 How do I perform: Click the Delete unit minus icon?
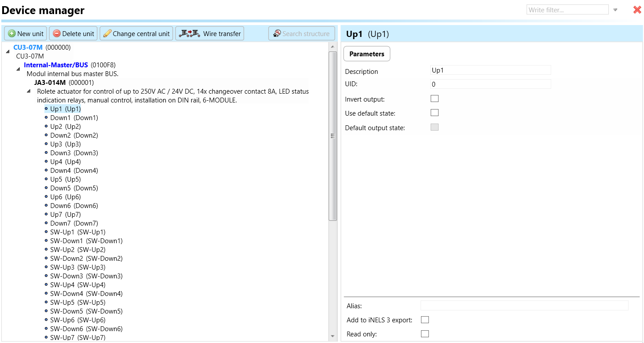click(x=57, y=34)
